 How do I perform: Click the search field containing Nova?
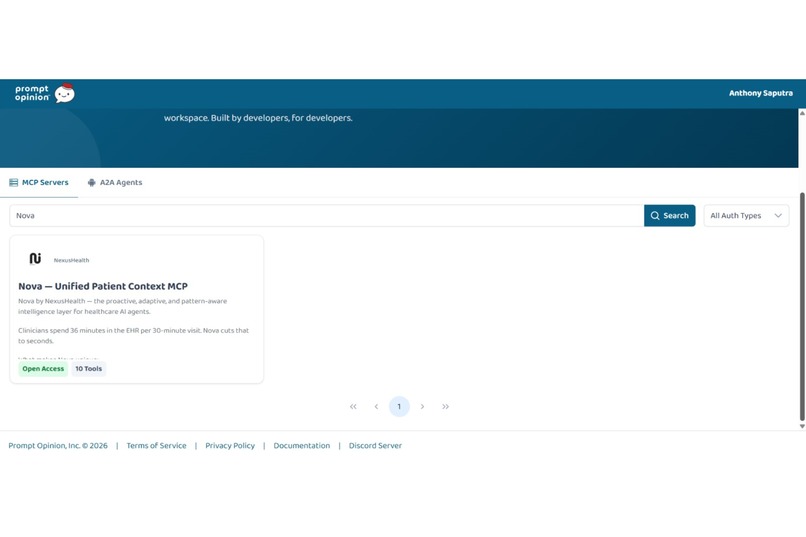(327, 215)
